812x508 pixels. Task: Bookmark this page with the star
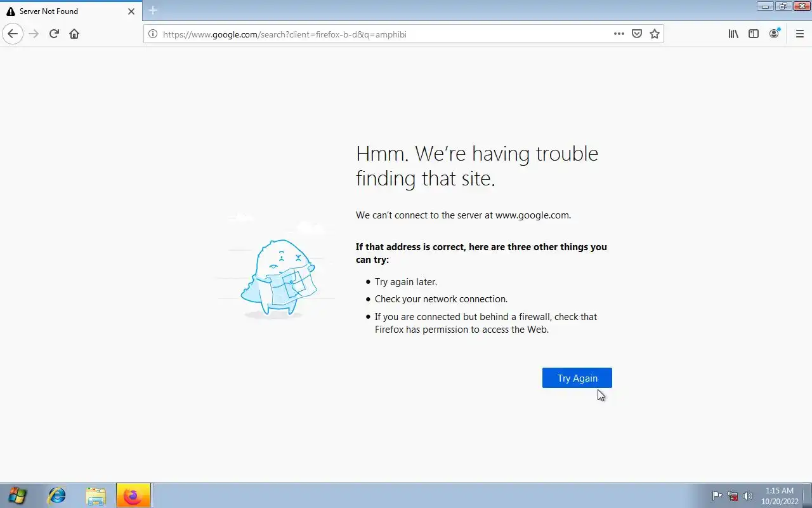(655, 34)
